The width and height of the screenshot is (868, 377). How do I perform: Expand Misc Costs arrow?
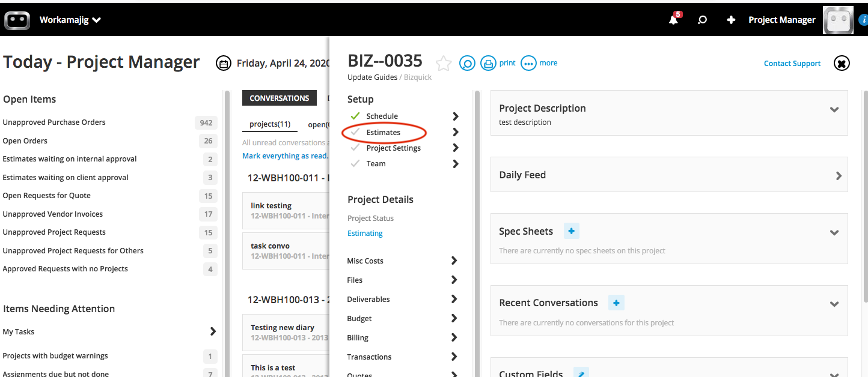pos(454,261)
